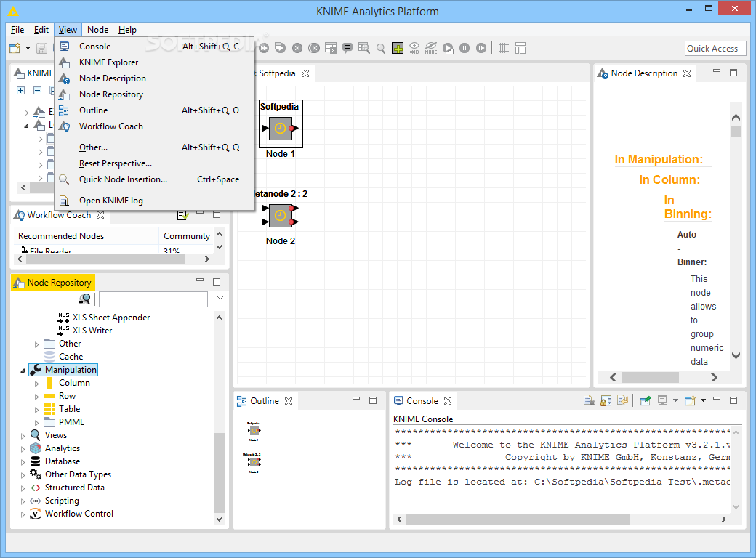Image resolution: width=756 pixels, height=558 pixels.
Task: Expand the Row category in Node Repository
Action: (36, 397)
